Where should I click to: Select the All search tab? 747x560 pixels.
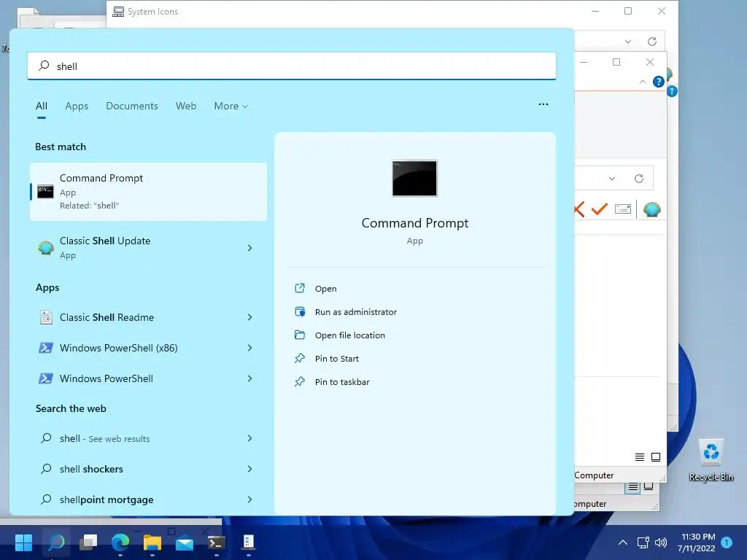pos(42,106)
